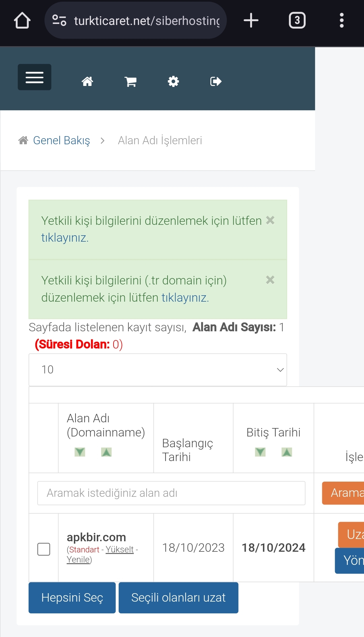Open the hamburger navigation menu
Image resolution: width=364 pixels, height=637 pixels.
34,77
